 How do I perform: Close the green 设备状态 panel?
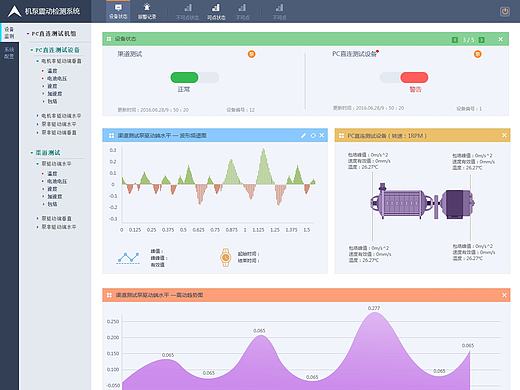[501, 39]
